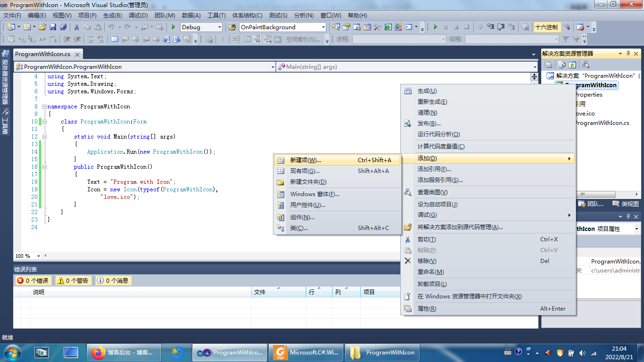Click Properties (属性) in the context menu
The image size is (644, 362).
coord(488,309)
